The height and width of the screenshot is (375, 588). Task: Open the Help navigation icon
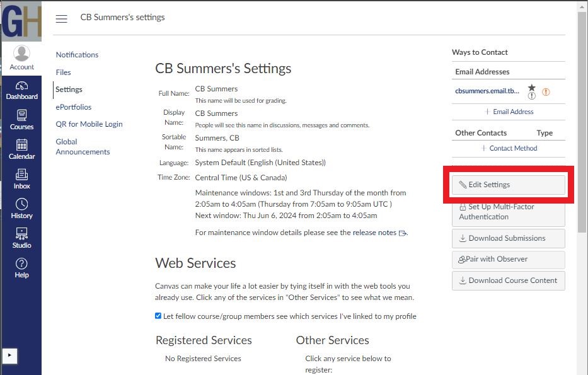pyautogui.click(x=21, y=268)
